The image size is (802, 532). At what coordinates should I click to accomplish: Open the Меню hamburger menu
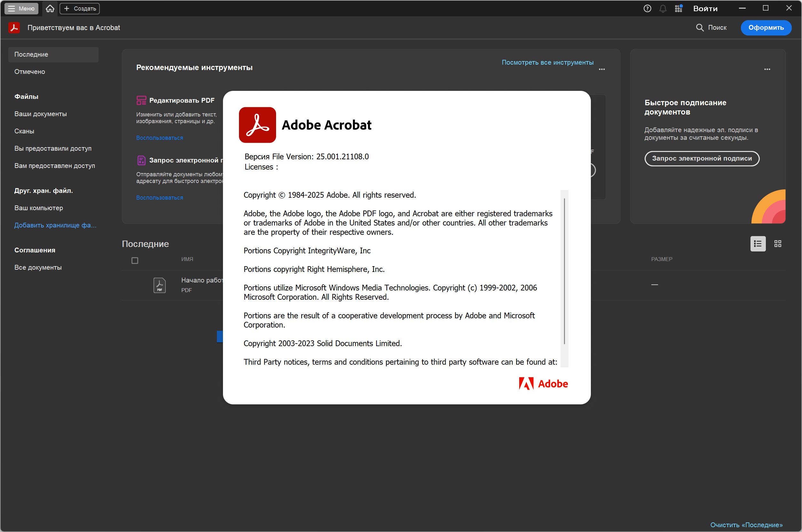pyautogui.click(x=21, y=9)
